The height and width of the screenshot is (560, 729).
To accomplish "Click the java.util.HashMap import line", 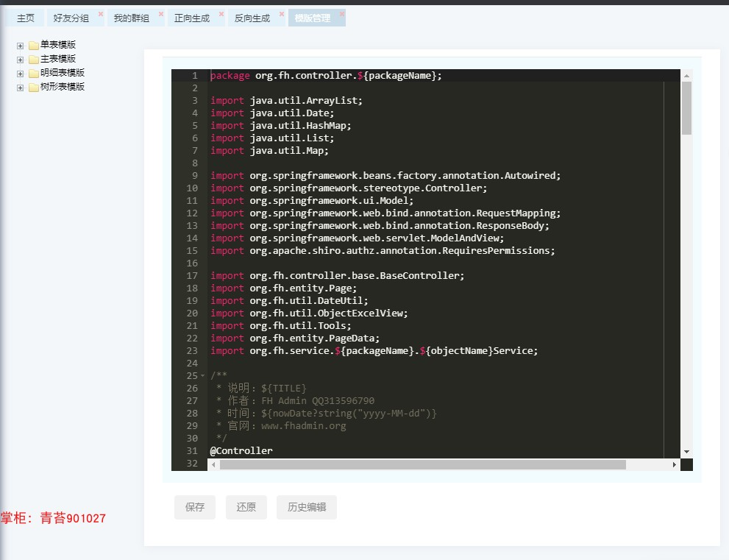I will click(x=281, y=126).
